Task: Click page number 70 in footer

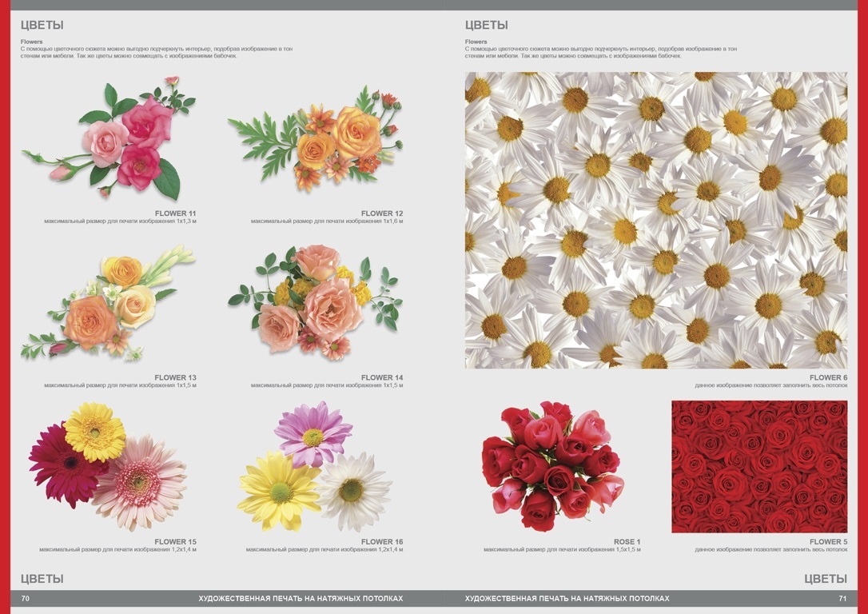Action: click(26, 598)
